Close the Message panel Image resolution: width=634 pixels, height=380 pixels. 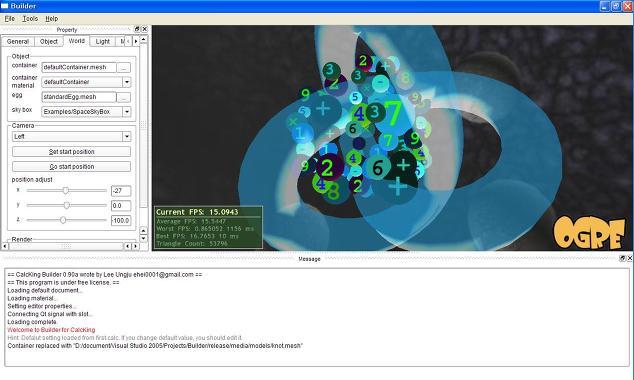[x=630, y=258]
